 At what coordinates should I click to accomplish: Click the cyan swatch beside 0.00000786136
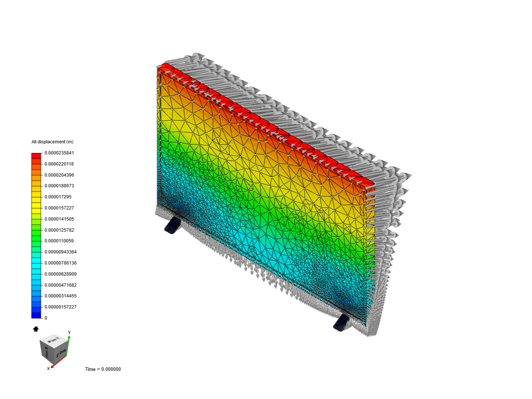(x=36, y=266)
